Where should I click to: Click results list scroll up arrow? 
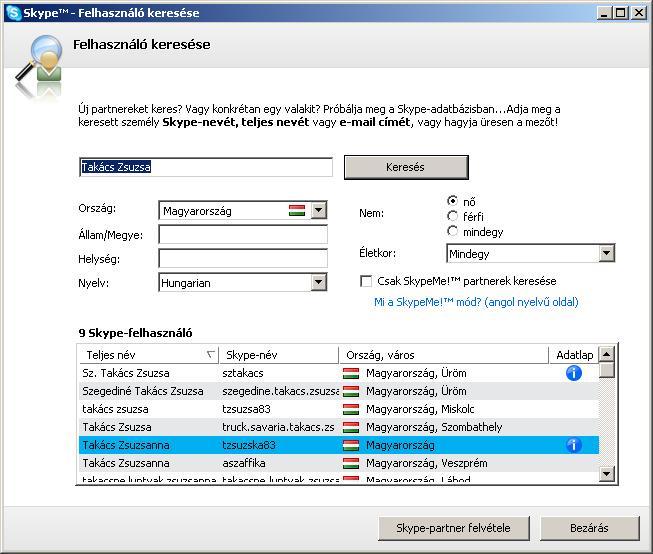pos(607,354)
